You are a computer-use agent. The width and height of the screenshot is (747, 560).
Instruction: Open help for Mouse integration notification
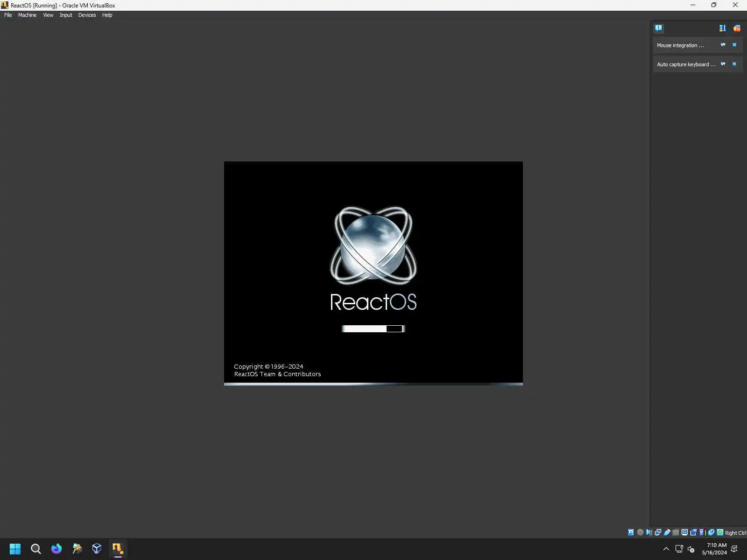click(x=723, y=45)
